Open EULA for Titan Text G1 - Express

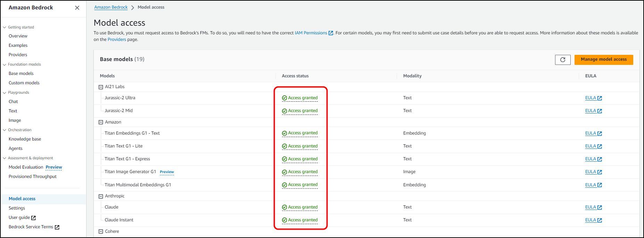pyautogui.click(x=593, y=159)
